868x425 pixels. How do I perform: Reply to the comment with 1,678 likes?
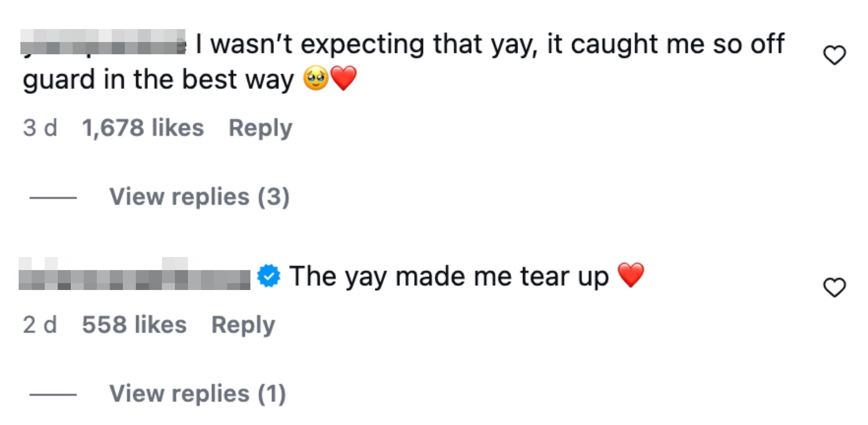click(x=260, y=128)
